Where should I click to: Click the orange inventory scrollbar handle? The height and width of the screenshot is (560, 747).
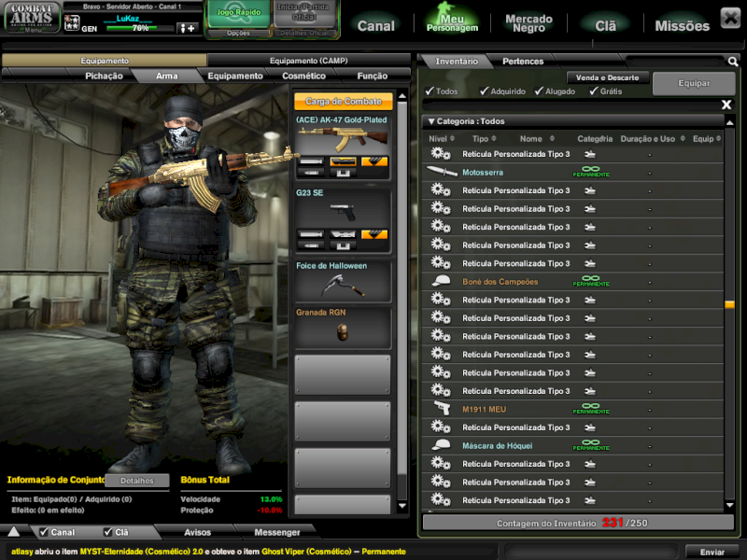729,304
